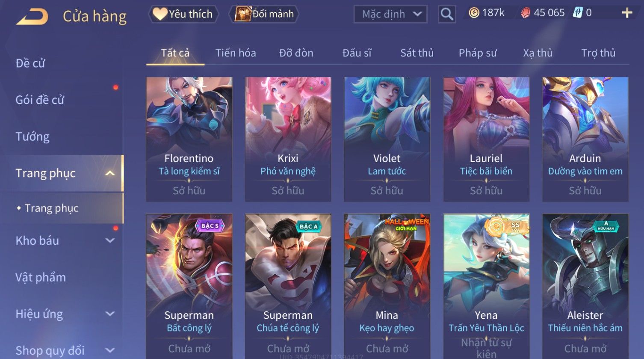The image size is (644, 359).
Task: Open Mina Kẹo hay ghẹo Halloween skin
Action: (x=387, y=286)
